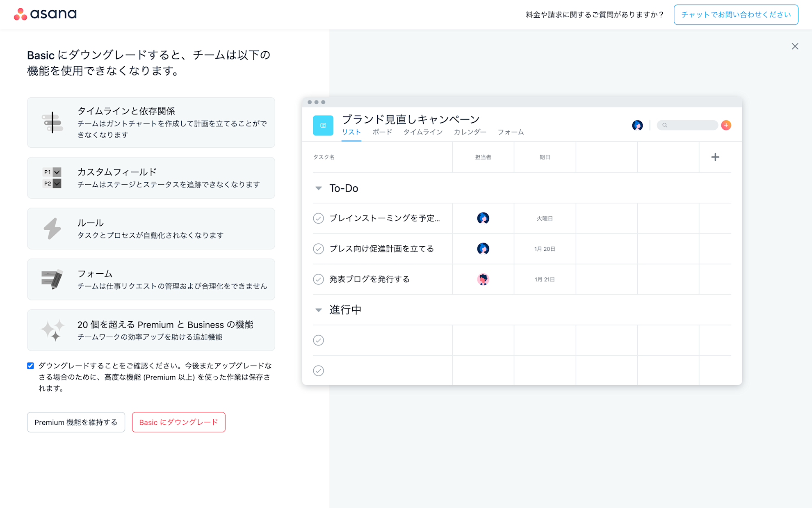Image resolution: width=812 pixels, height=508 pixels.
Task: Uncheck the downgrade confirmation checkbox
Action: coord(30,366)
